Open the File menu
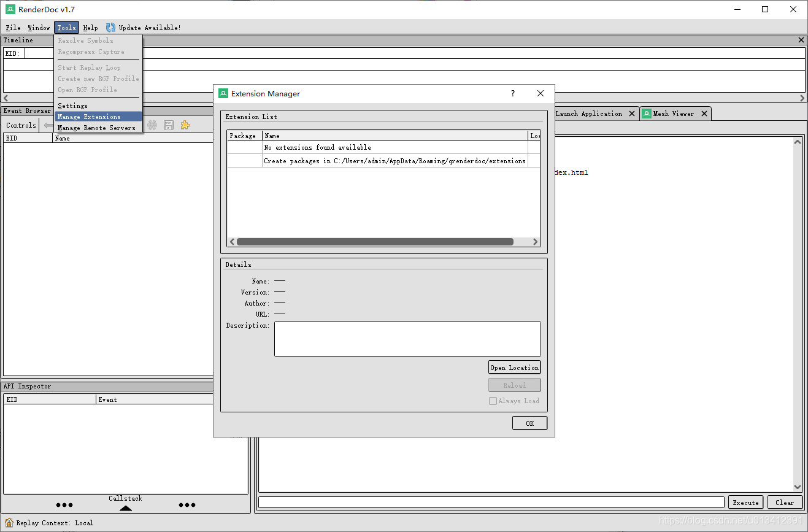Image resolution: width=808 pixels, height=532 pixels. click(13, 28)
